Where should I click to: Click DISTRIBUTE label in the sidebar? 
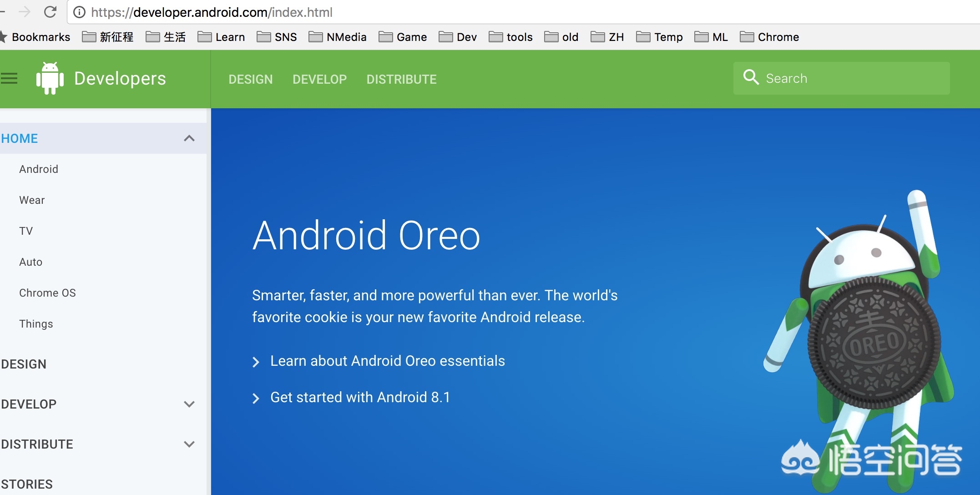37,444
